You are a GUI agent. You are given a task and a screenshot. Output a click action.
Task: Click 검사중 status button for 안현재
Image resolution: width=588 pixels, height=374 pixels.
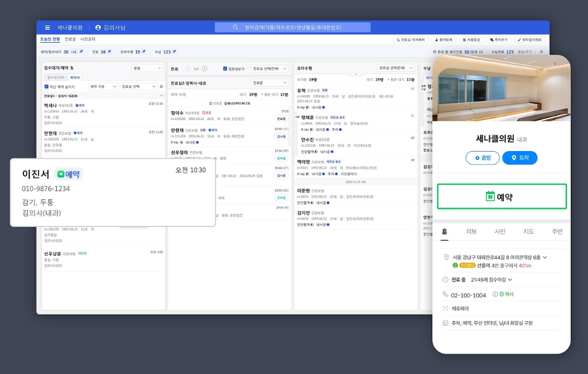(281, 136)
